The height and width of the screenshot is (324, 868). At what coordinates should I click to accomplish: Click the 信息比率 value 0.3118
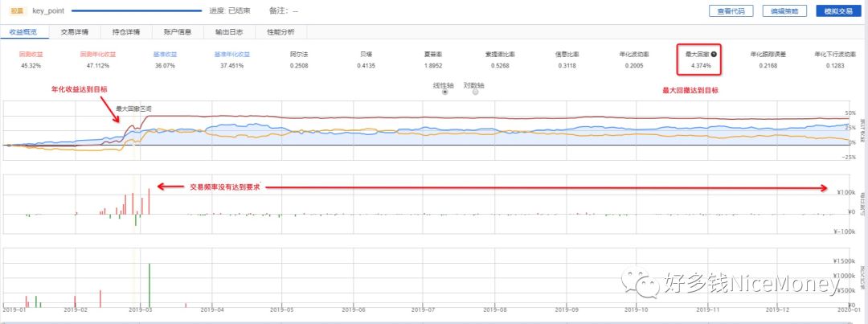(x=567, y=65)
